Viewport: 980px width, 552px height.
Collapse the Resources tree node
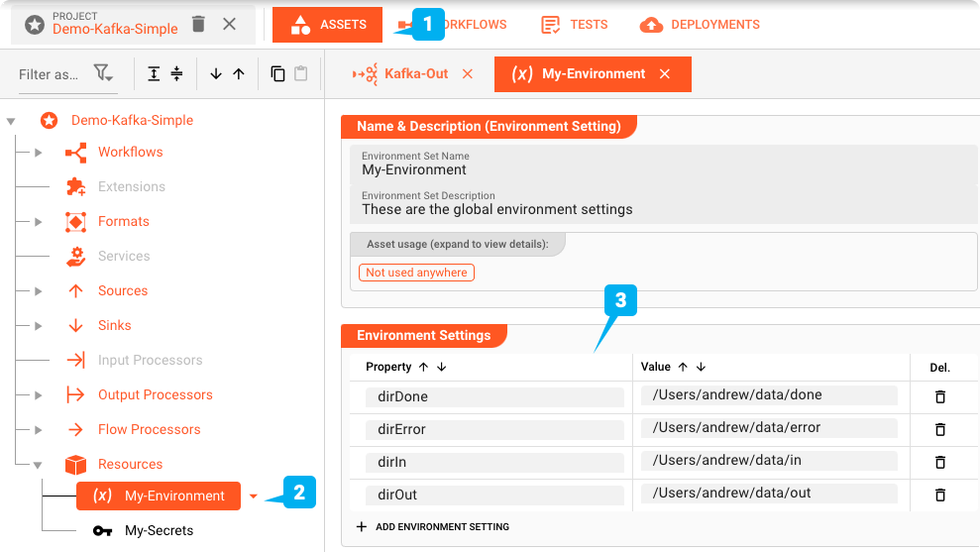38,465
